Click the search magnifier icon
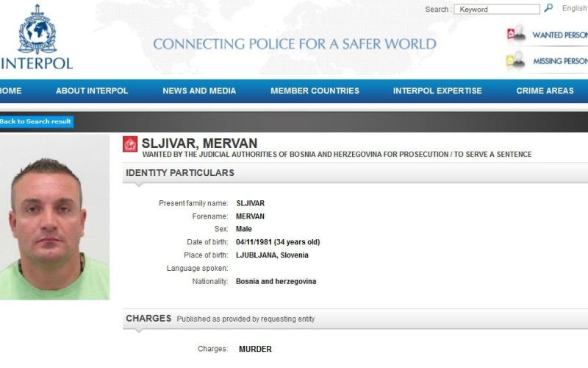Viewport: 588px width, 368px height. pyautogui.click(x=548, y=7)
